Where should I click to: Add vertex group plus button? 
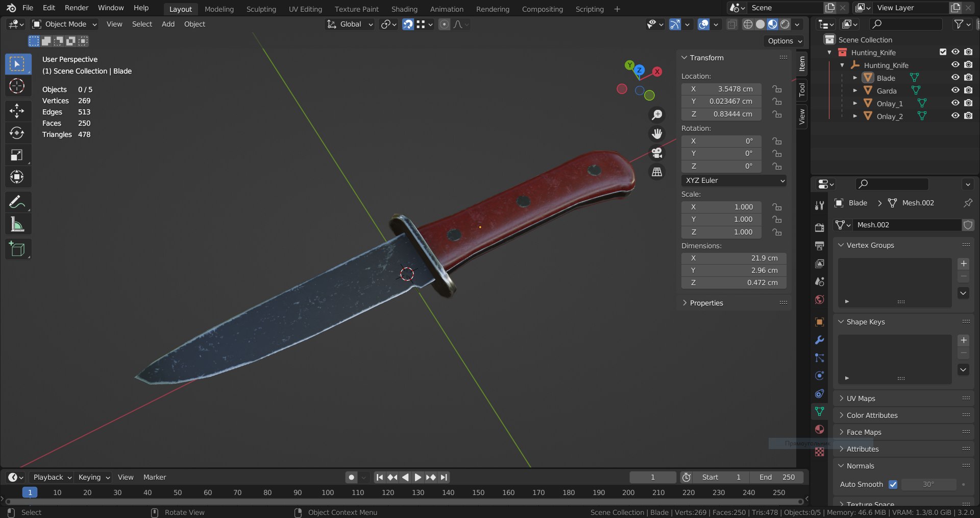tap(964, 264)
